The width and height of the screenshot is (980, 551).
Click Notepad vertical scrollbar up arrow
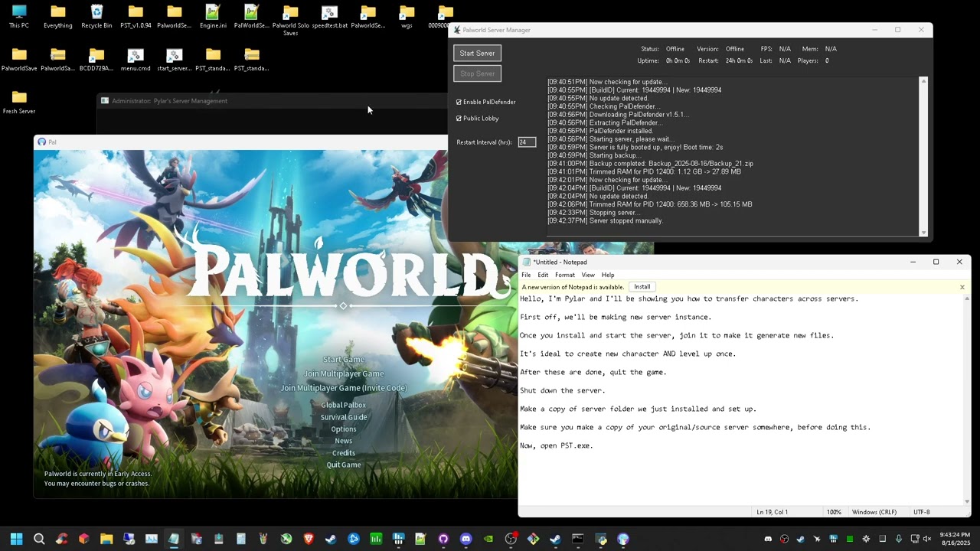(967, 298)
